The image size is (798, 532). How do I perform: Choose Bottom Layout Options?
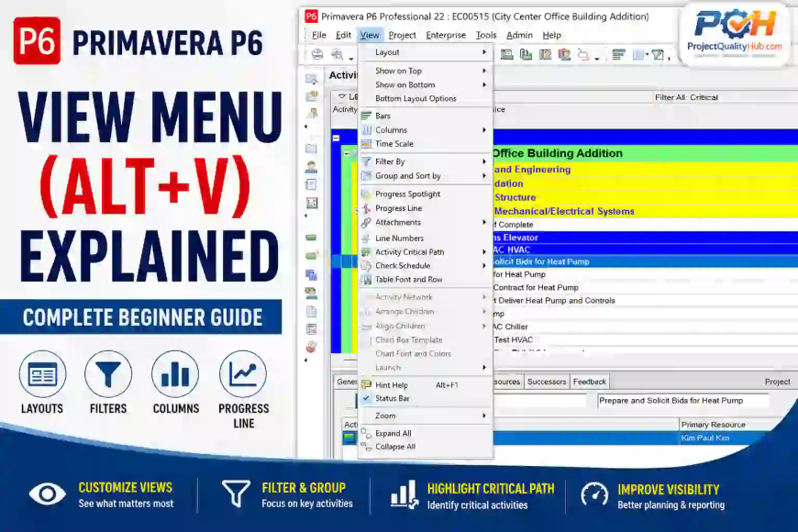click(x=426, y=98)
